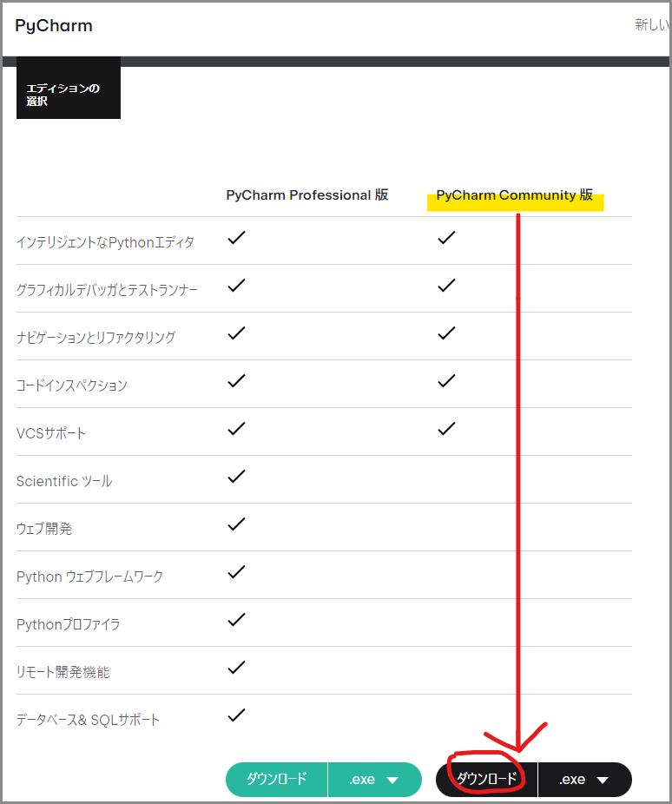Open the Scientific ツール feature link
672x804 pixels.
tap(64, 480)
